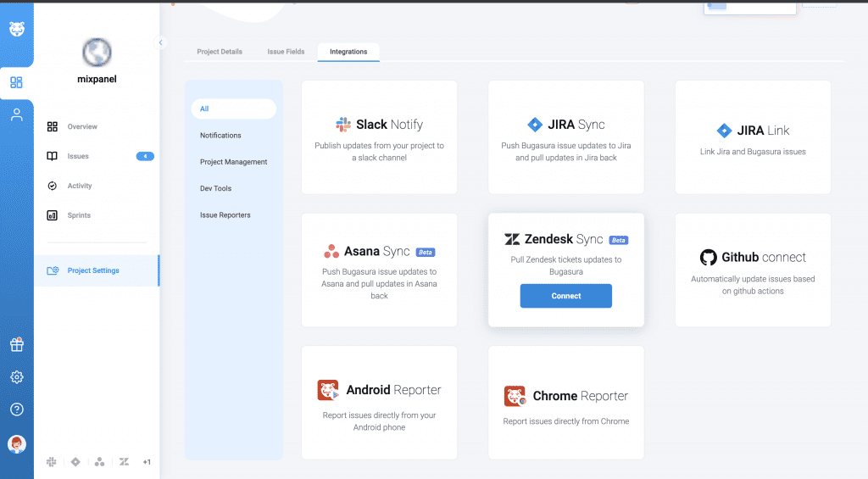
Task: Switch to the Issue Fields tab
Action: tap(286, 52)
